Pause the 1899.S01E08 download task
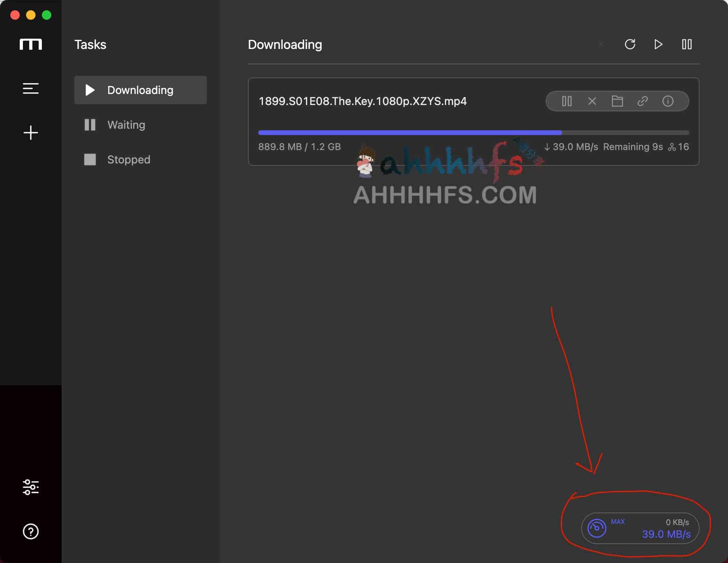 (x=567, y=101)
